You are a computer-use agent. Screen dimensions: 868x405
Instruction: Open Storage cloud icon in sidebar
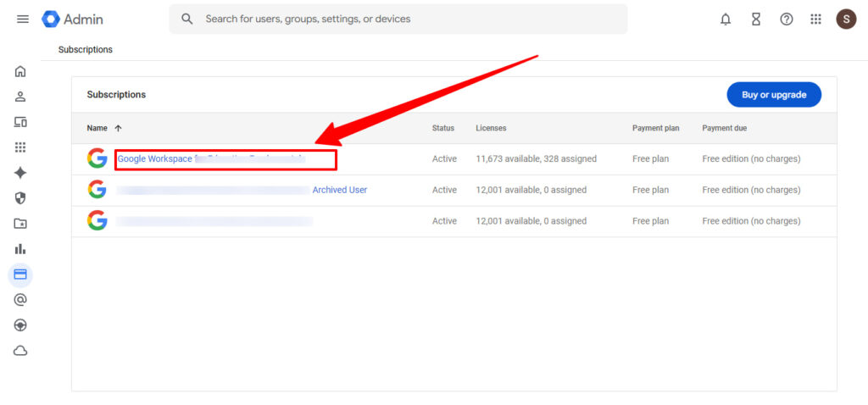tap(20, 351)
